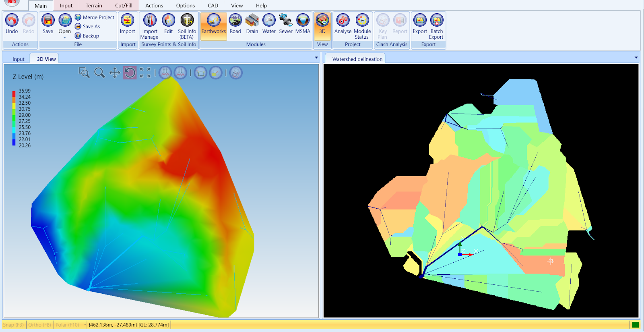Image resolution: width=644 pixels, height=332 pixels.
Task: Toggle Ortho (F8) mode
Action: [x=39, y=325]
